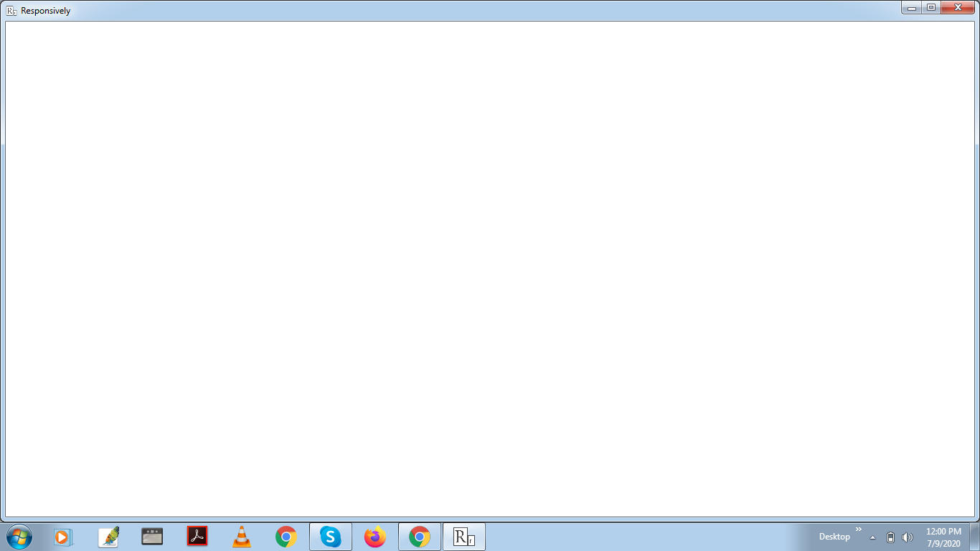Image resolution: width=980 pixels, height=551 pixels.
Task: Open the battery power status icon
Action: click(x=890, y=537)
